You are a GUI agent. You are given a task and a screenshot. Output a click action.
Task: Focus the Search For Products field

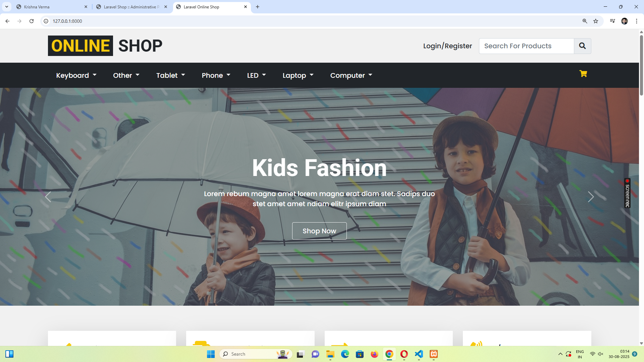coord(526,46)
